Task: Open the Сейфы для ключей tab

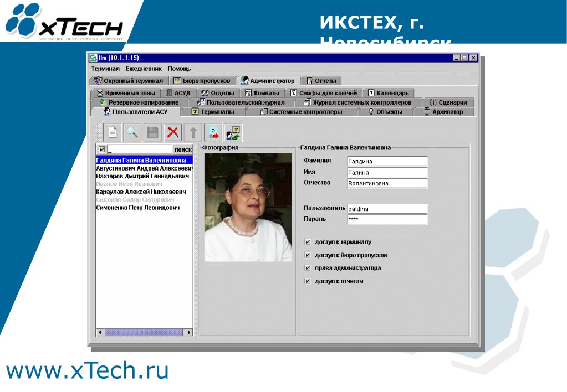Action: click(324, 93)
